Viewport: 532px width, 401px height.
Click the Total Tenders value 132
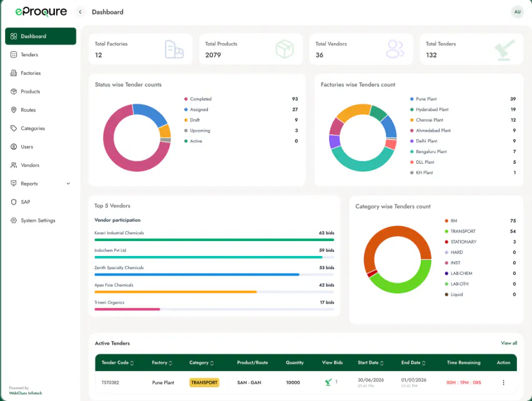pos(431,55)
